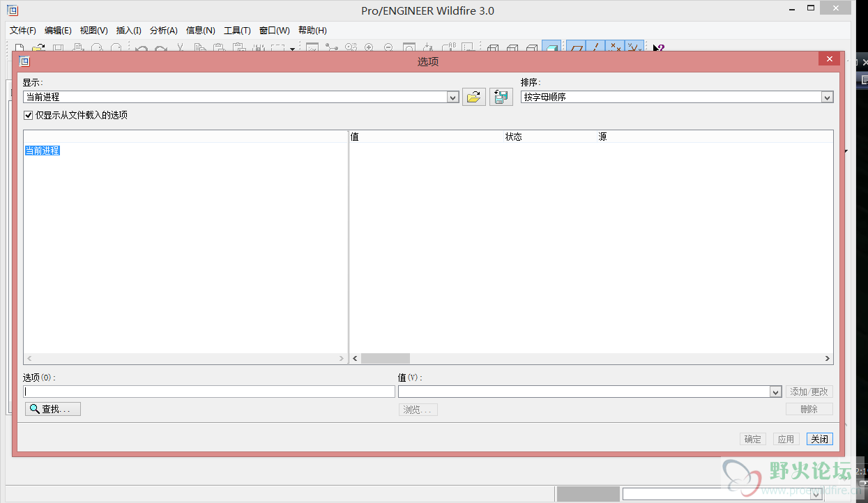Expand the 值(V) combo box arrow
This screenshot has height=503, width=868.
pos(775,392)
